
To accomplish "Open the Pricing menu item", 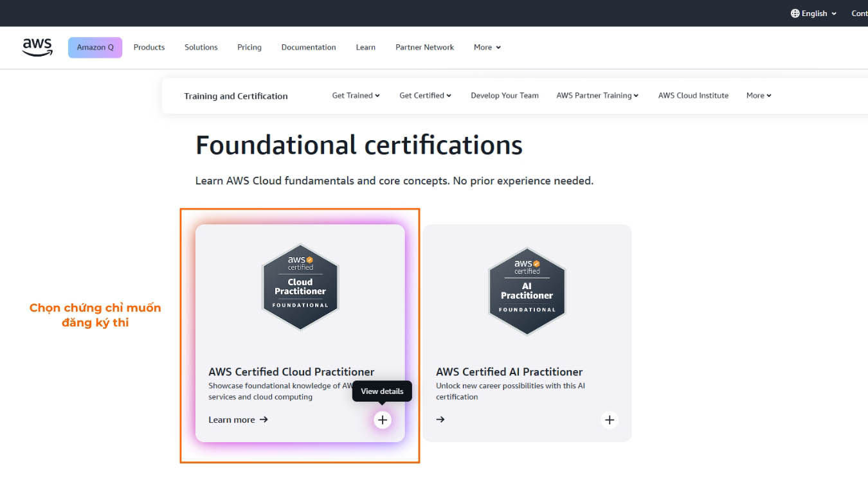I will pyautogui.click(x=249, y=48).
